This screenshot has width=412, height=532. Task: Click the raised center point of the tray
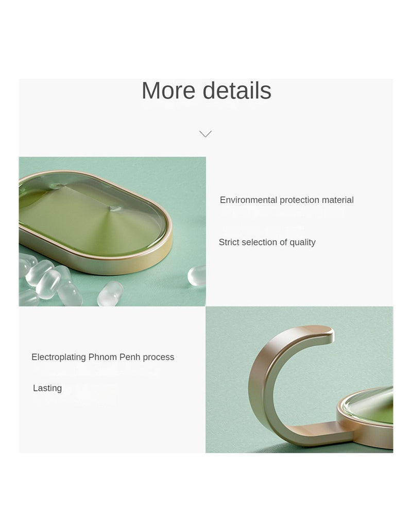pyautogui.click(x=115, y=208)
